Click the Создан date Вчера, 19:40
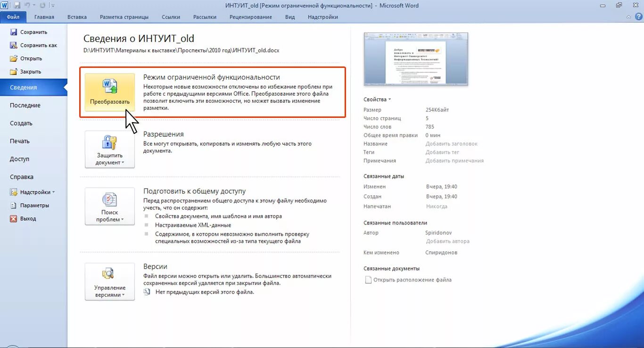Screen dimensions: 644x348 click(442, 197)
